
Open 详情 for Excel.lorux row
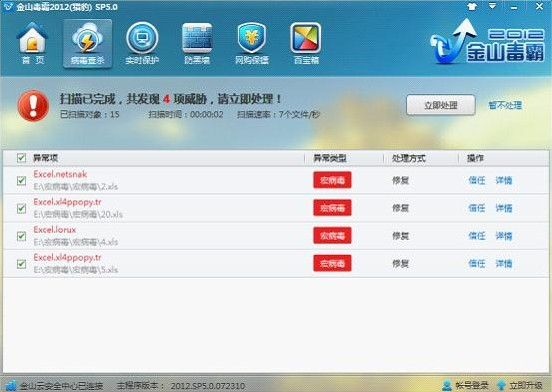tap(504, 236)
